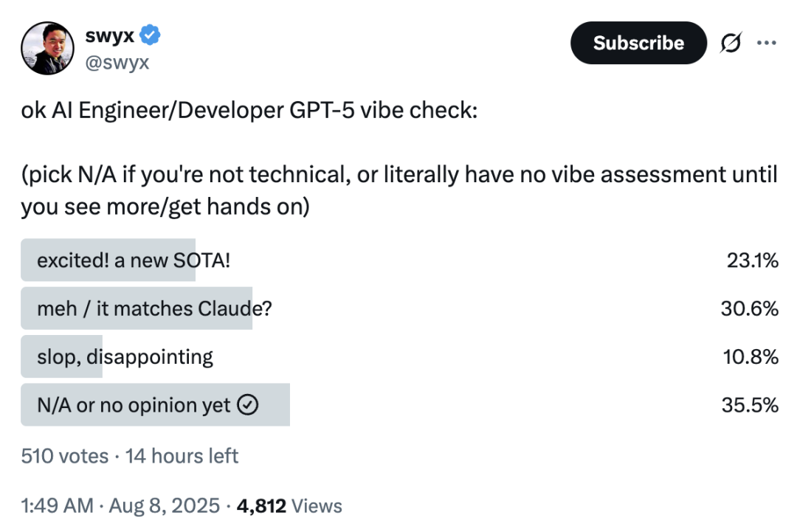Click the 30.6% poll result
The height and width of the screenshot is (532, 797).
[750, 308]
